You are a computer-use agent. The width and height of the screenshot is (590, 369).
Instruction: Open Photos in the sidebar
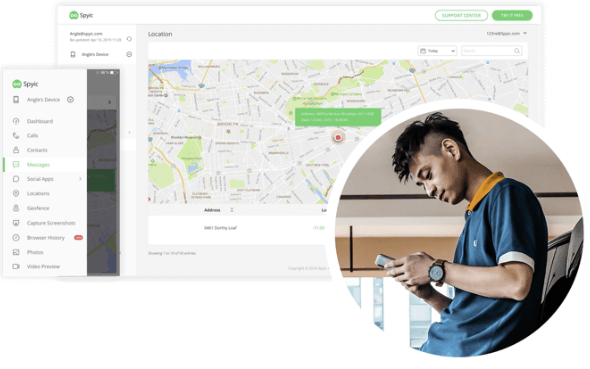(35, 252)
